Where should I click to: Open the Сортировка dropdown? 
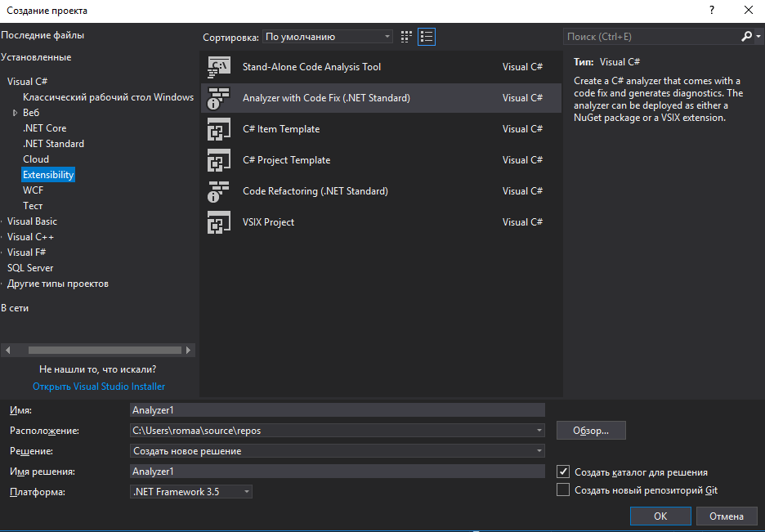tap(328, 37)
